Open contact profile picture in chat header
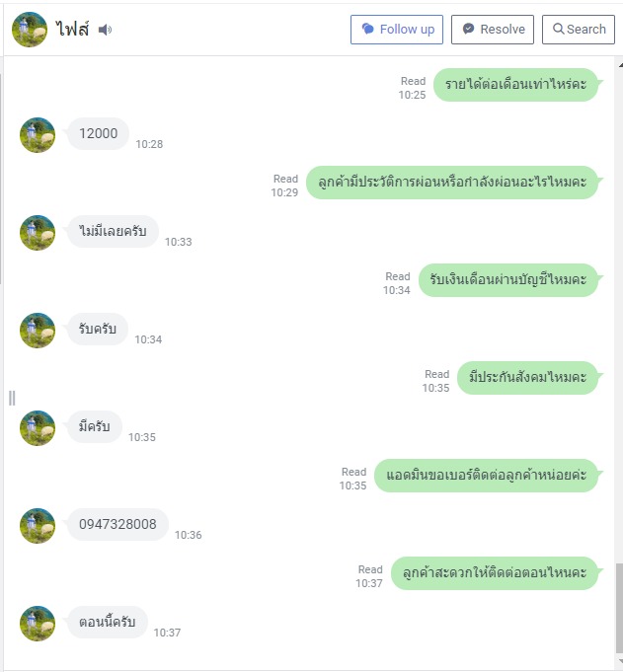Viewport: 623px width, 672px height. 30,30
